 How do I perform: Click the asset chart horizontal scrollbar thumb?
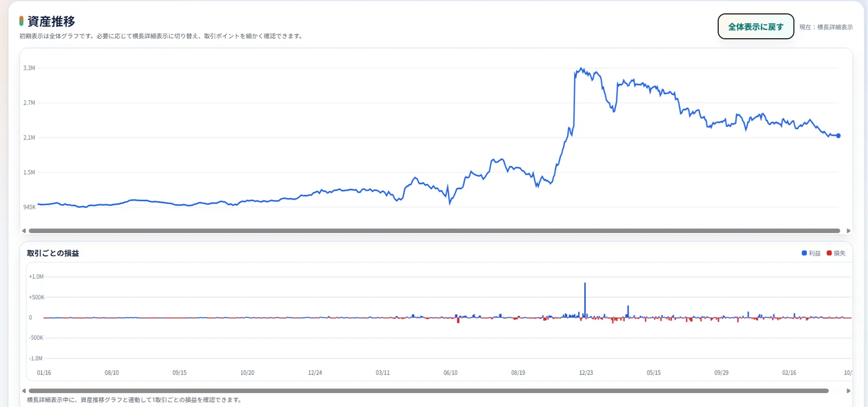(x=434, y=231)
